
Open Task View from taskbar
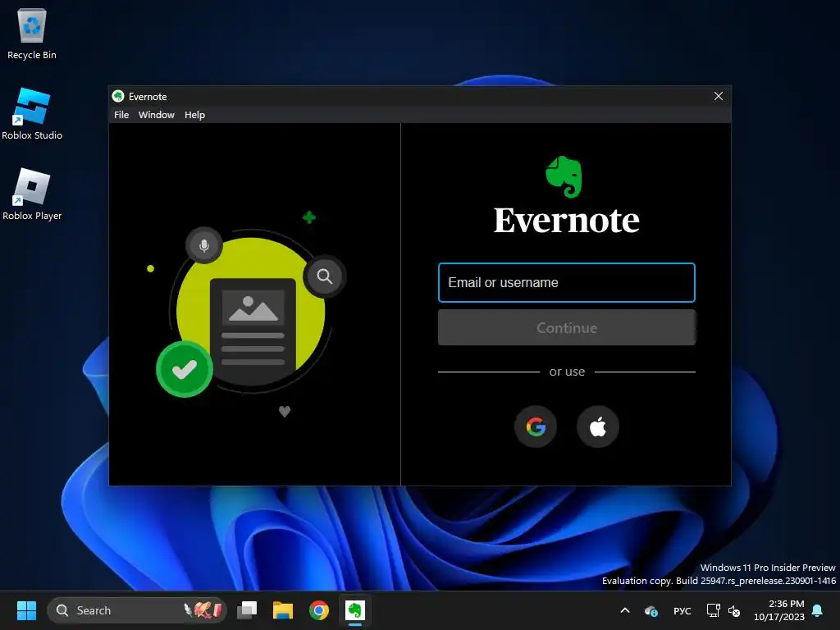(x=247, y=610)
